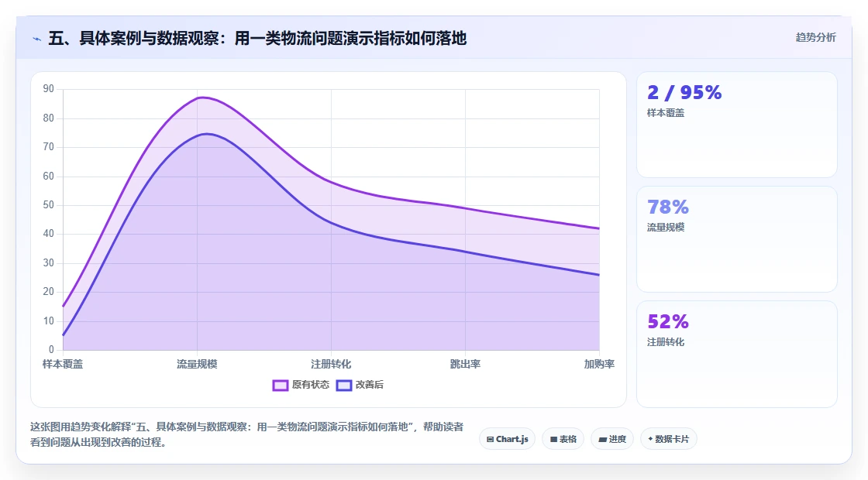
Task: Select the 进度 tag
Action: (x=612, y=439)
